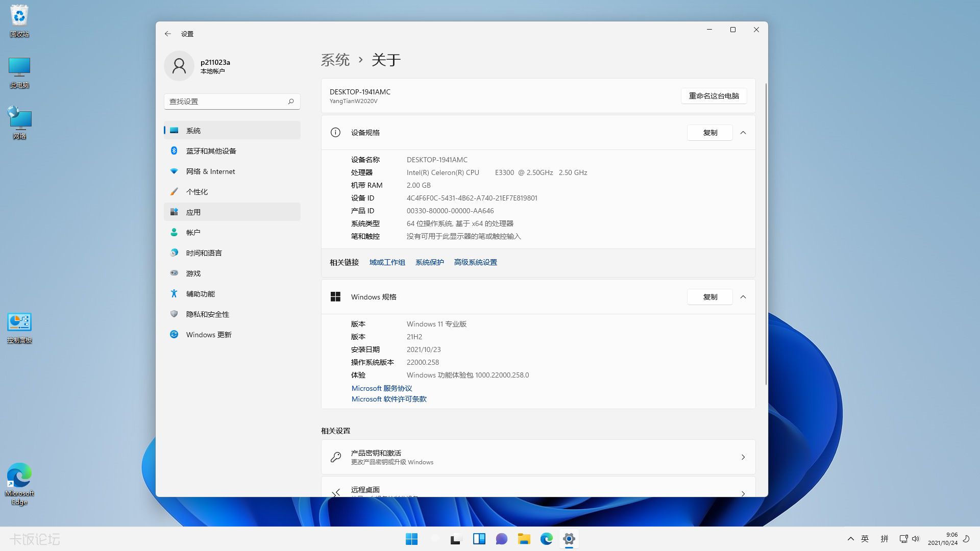This screenshot has width=980, height=551.
Task: Open 控制面板 desktop icon
Action: (x=19, y=328)
